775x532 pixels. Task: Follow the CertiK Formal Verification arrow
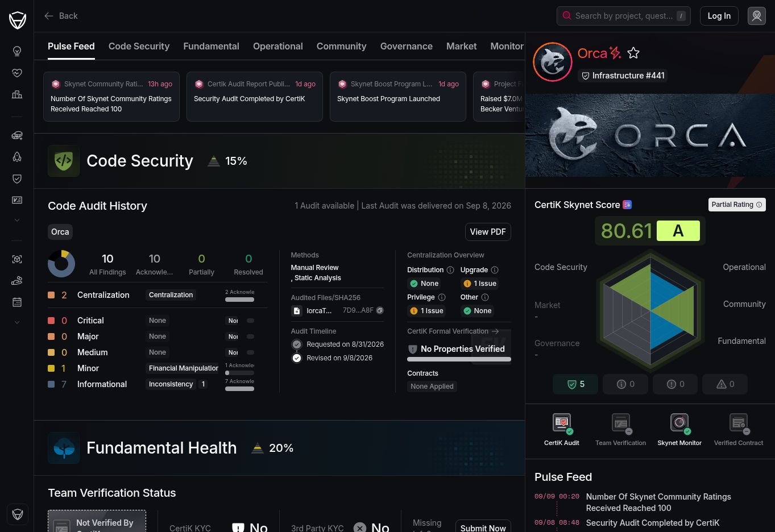pyautogui.click(x=495, y=331)
